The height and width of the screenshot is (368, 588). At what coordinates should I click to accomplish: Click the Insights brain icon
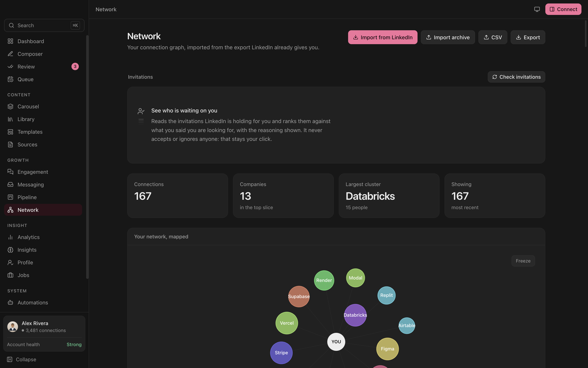[10, 250]
